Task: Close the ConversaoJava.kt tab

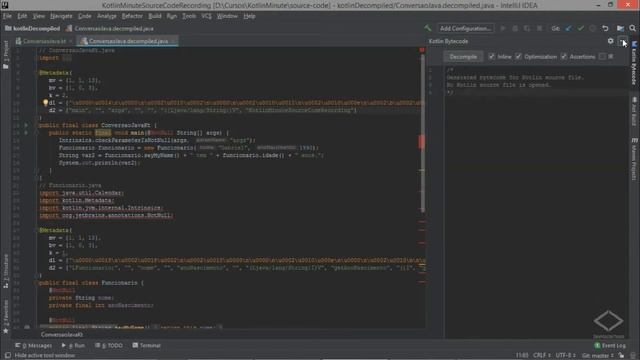Action: click(x=71, y=41)
